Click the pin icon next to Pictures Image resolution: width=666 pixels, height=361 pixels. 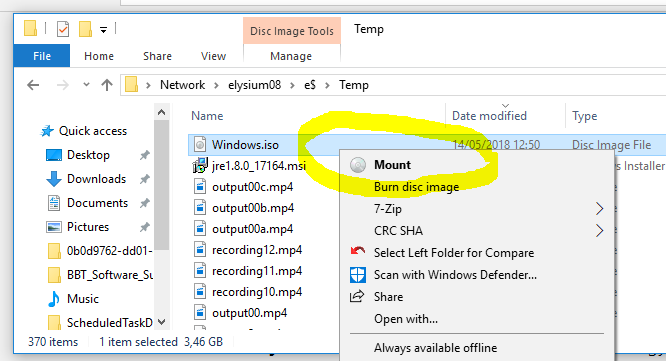click(145, 227)
